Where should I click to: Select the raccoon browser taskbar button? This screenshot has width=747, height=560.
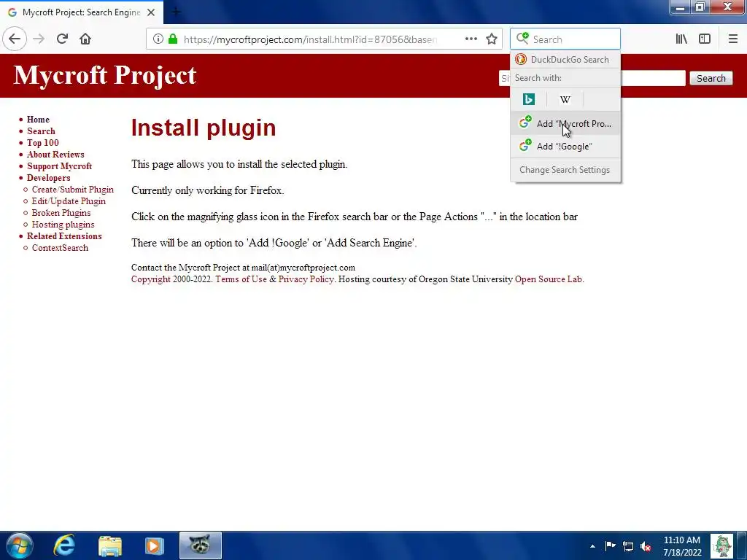pos(201,545)
